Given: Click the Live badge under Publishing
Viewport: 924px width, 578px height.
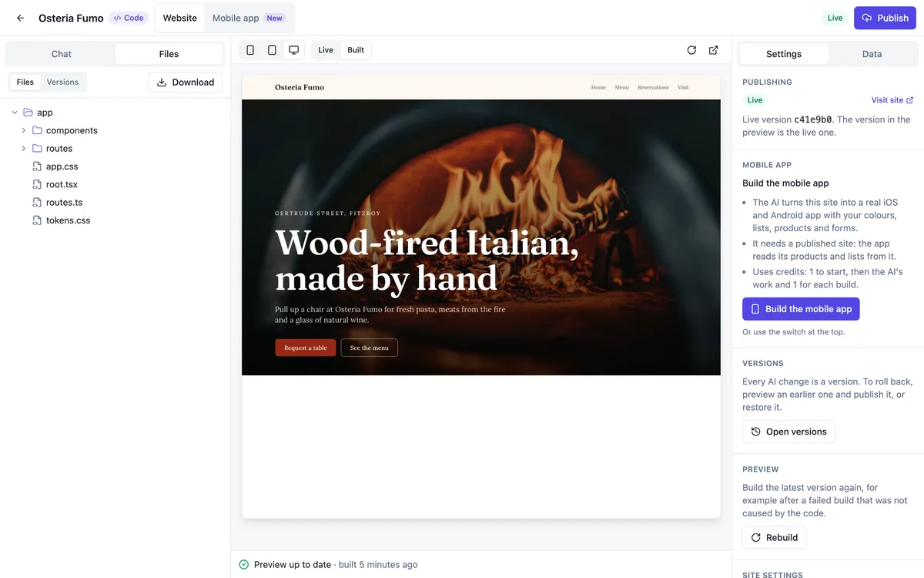Looking at the screenshot, I should (x=755, y=100).
